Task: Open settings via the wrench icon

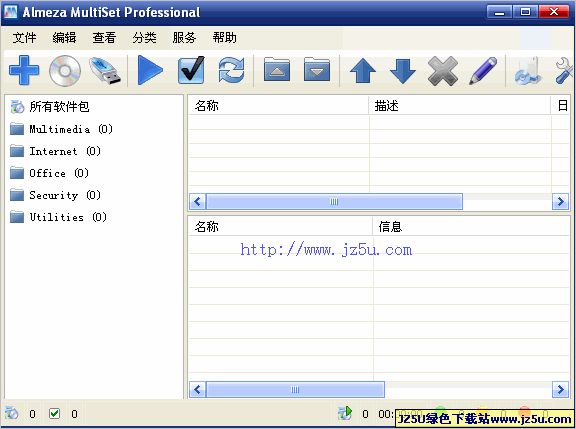Action: (x=564, y=71)
